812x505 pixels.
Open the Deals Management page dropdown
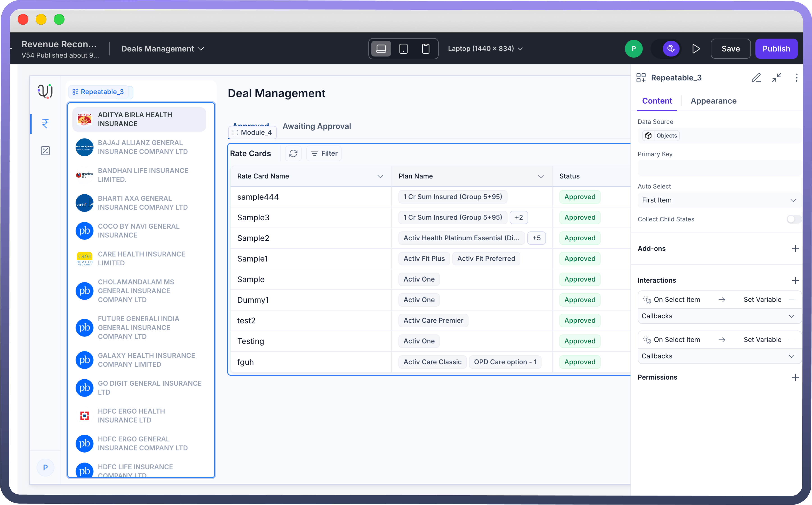coord(162,49)
